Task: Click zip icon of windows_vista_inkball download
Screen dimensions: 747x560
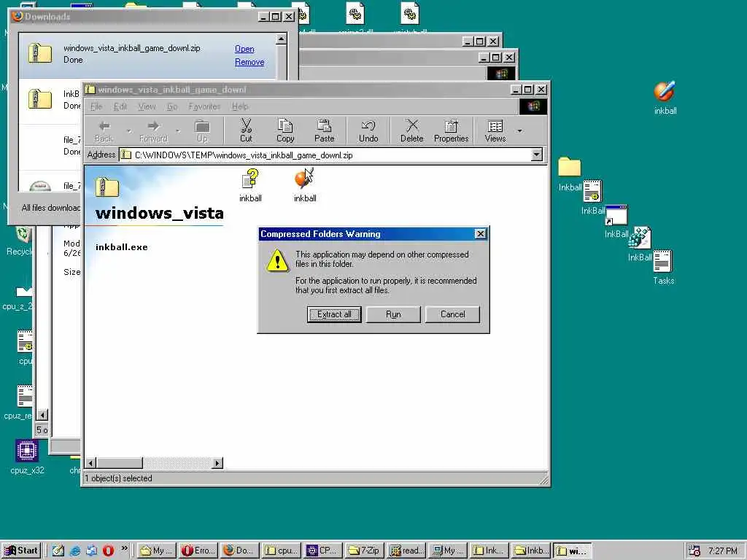Action: (x=39, y=52)
